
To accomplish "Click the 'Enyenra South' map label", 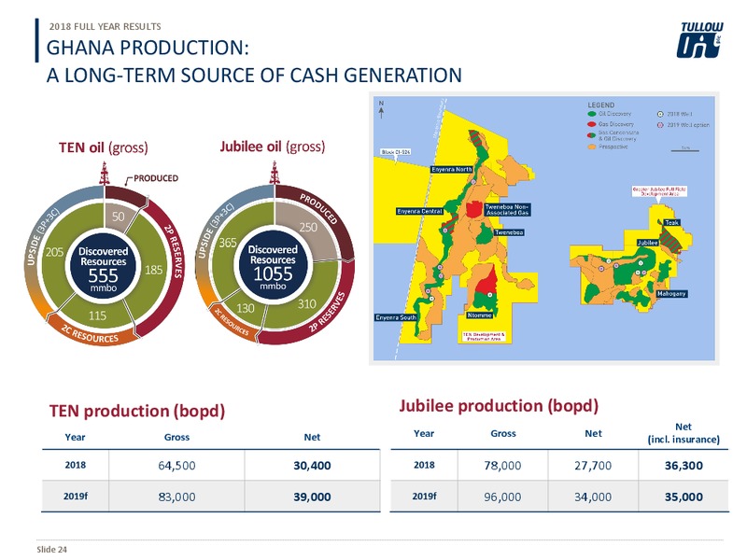I will (x=396, y=317).
